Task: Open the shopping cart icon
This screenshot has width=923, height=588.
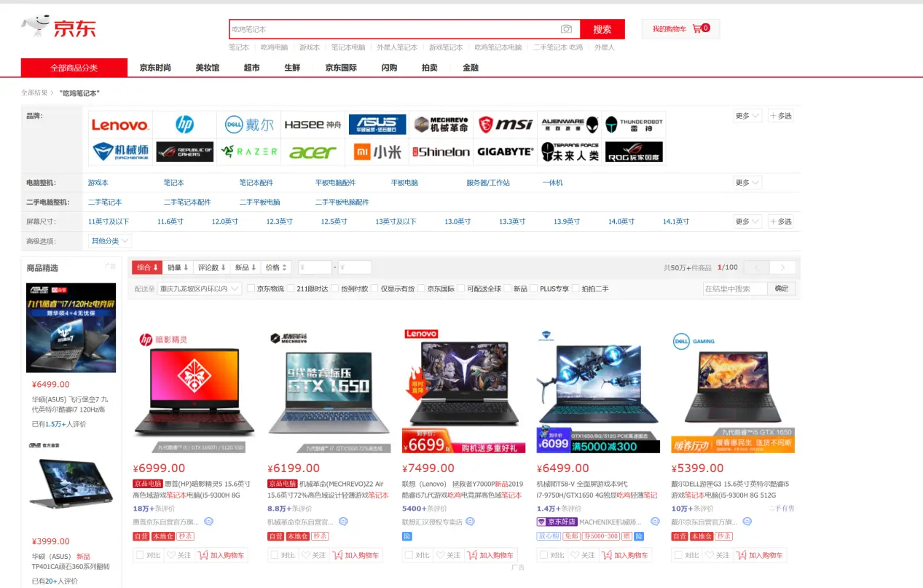Action: tap(697, 28)
